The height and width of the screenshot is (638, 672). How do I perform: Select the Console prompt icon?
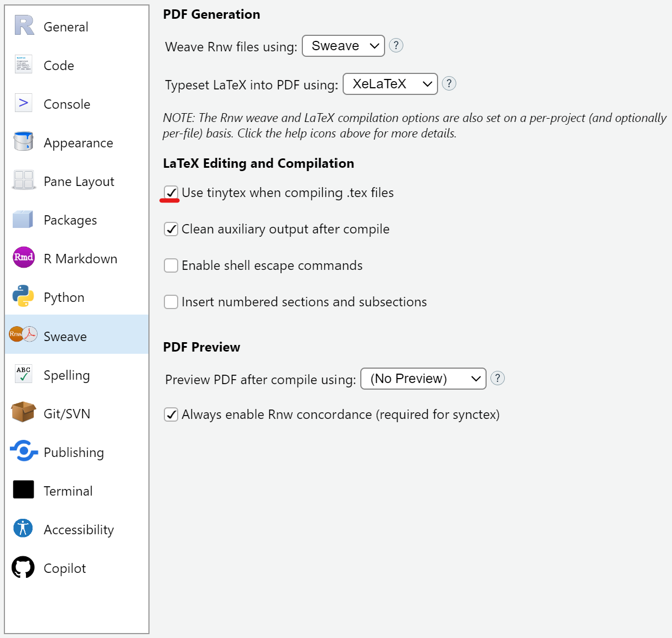(24, 103)
